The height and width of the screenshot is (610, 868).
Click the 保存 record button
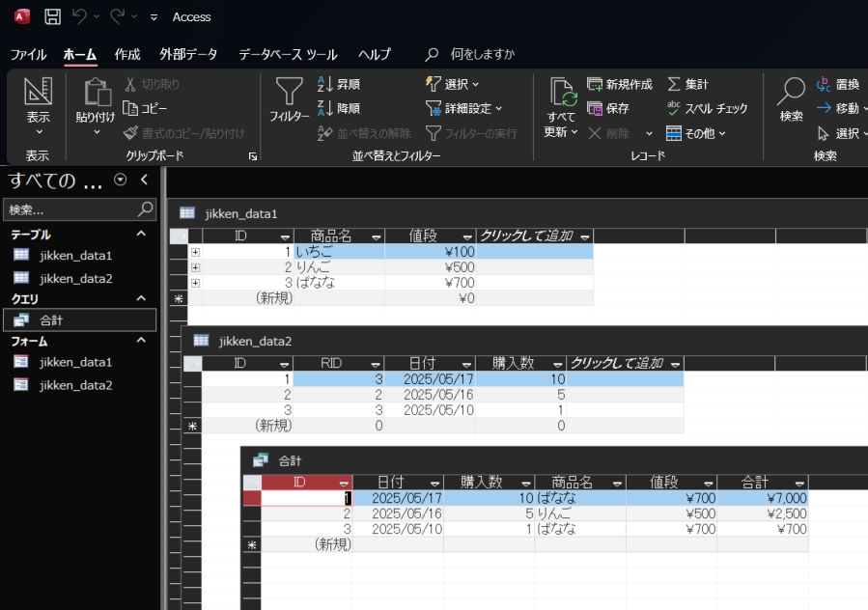pos(608,108)
